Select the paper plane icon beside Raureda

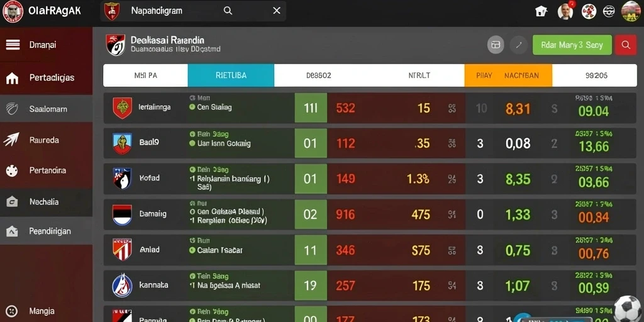click(x=11, y=140)
